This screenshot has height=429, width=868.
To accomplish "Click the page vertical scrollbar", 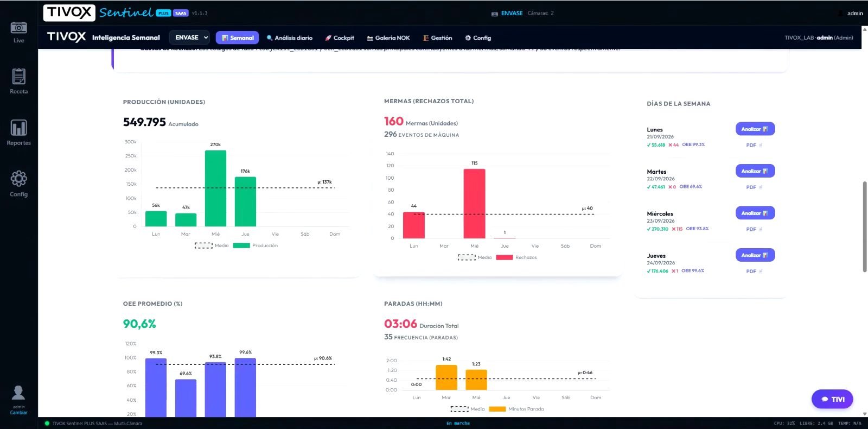I will point(865,227).
